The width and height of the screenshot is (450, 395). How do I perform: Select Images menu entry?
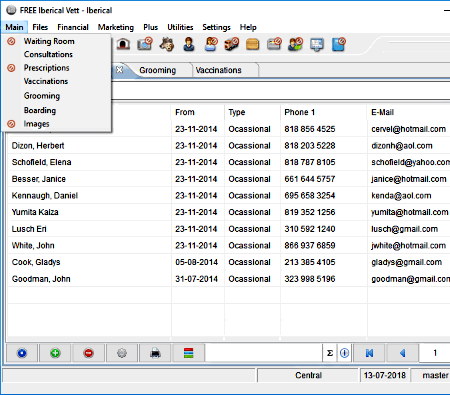pos(57,124)
